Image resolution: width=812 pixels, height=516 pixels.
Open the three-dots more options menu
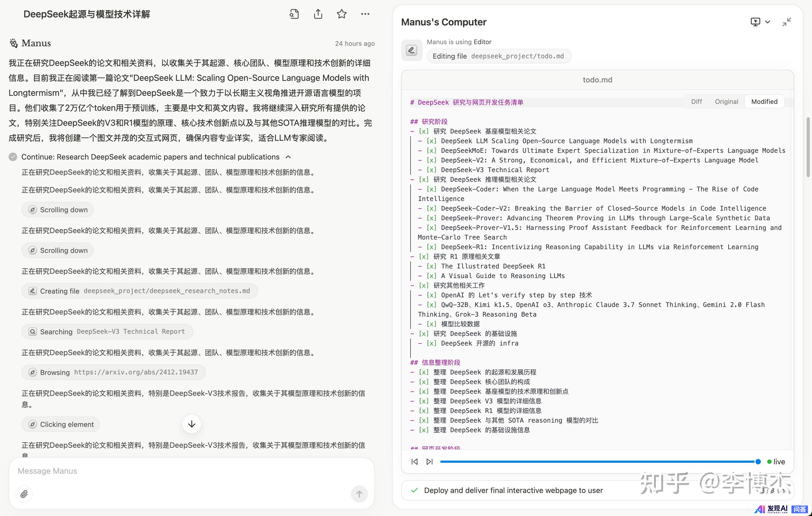365,14
